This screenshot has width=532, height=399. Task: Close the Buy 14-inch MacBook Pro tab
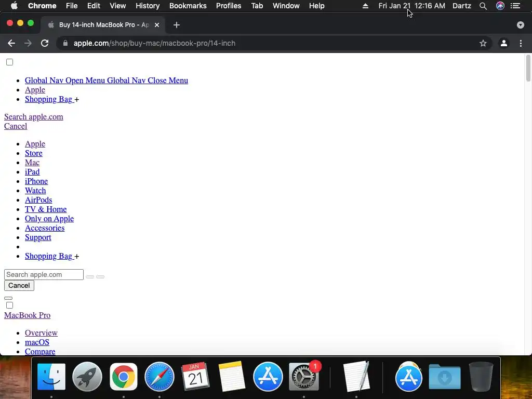157,25
